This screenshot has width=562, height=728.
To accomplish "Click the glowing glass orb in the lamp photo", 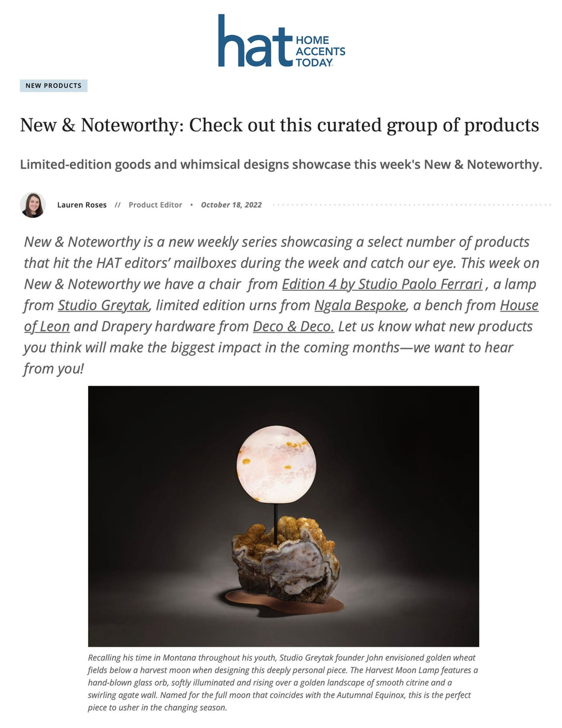I will (x=276, y=463).
